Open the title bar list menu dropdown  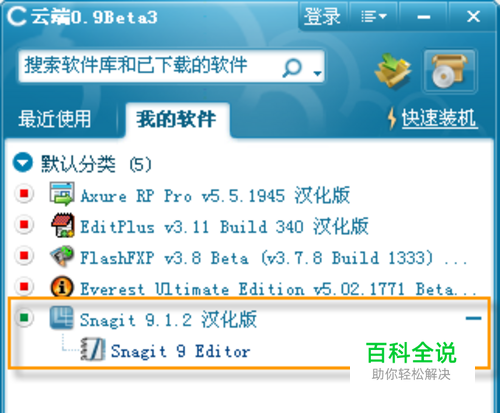[x=374, y=16]
